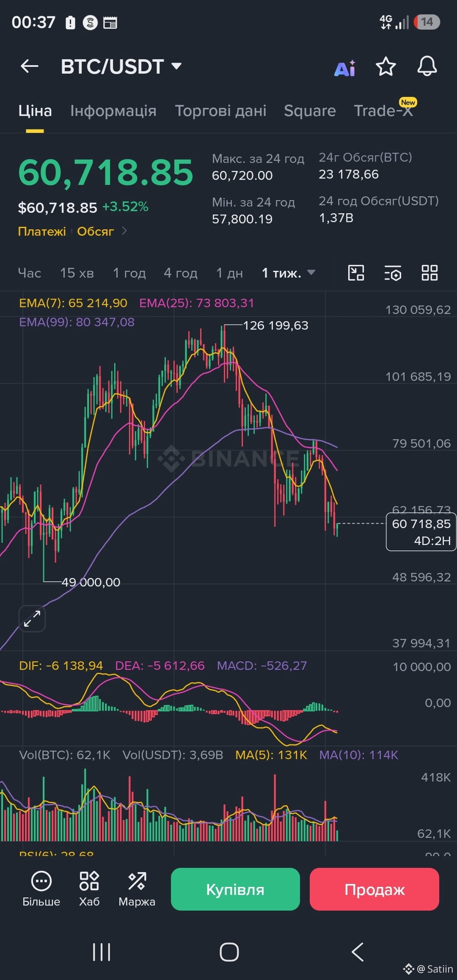
Task: Open the Маржа trading icon
Action: click(x=137, y=889)
